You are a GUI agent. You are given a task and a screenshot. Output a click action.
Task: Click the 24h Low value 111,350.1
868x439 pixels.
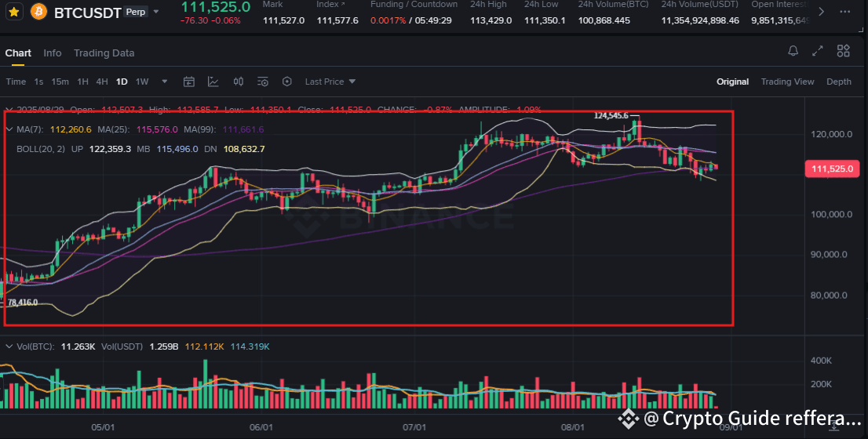point(545,20)
